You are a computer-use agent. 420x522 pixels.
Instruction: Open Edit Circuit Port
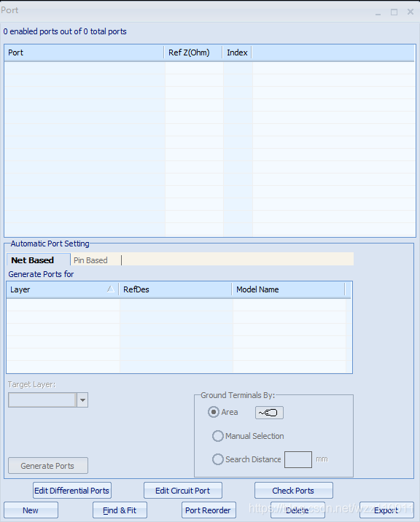click(x=183, y=491)
